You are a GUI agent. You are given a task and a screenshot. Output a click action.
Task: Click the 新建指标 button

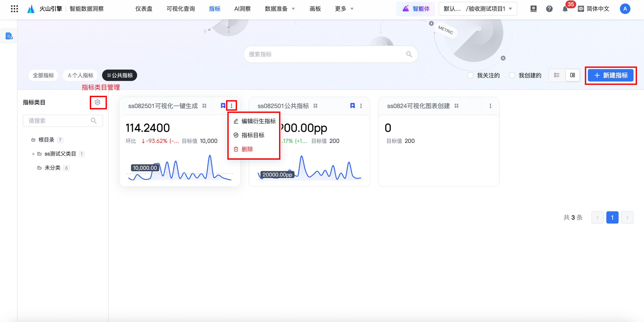tap(610, 75)
